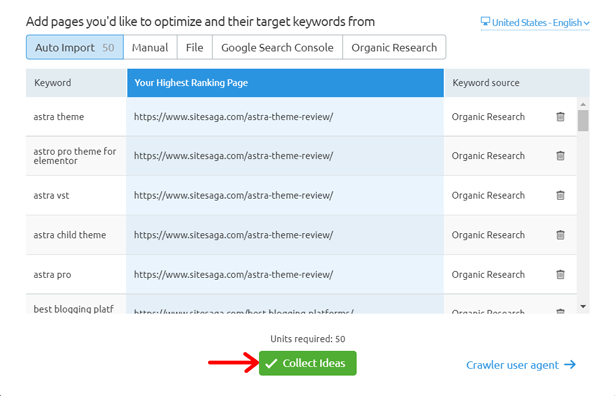This screenshot has width=615, height=396.
Task: Switch to the Manual tab
Action: coord(150,47)
